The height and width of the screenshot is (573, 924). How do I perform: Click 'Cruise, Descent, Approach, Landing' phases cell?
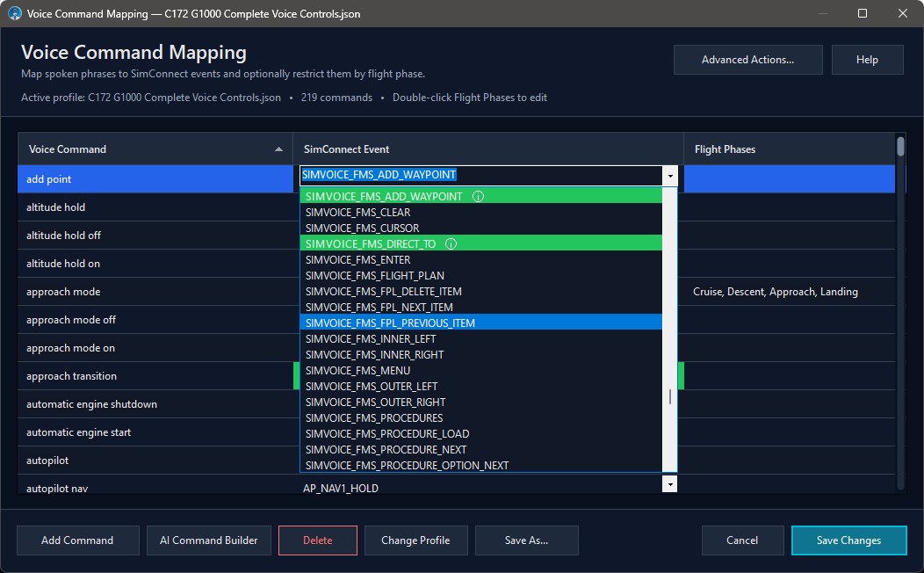click(789, 292)
